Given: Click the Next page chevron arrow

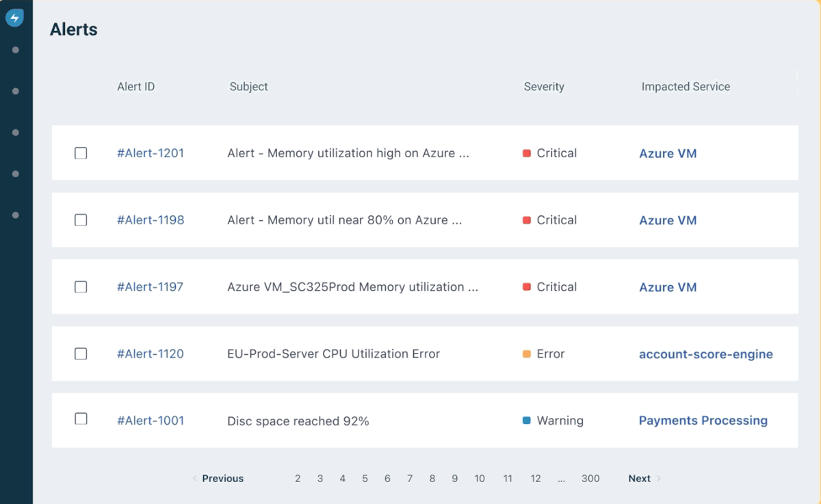Looking at the screenshot, I should tap(658, 478).
